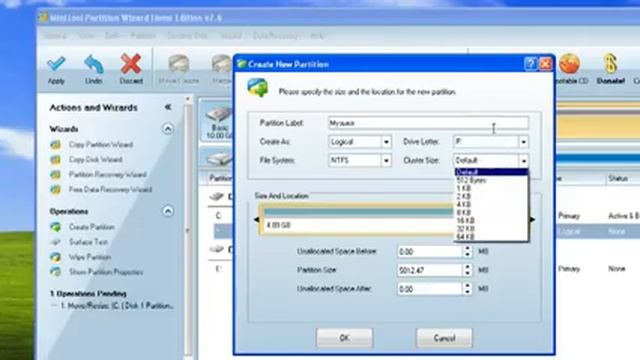The width and height of the screenshot is (640, 360).
Task: Click the Wipe Partition operation
Action: point(90,257)
